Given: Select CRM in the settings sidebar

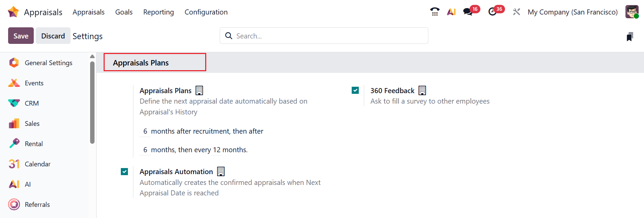Looking at the screenshot, I should [x=32, y=103].
